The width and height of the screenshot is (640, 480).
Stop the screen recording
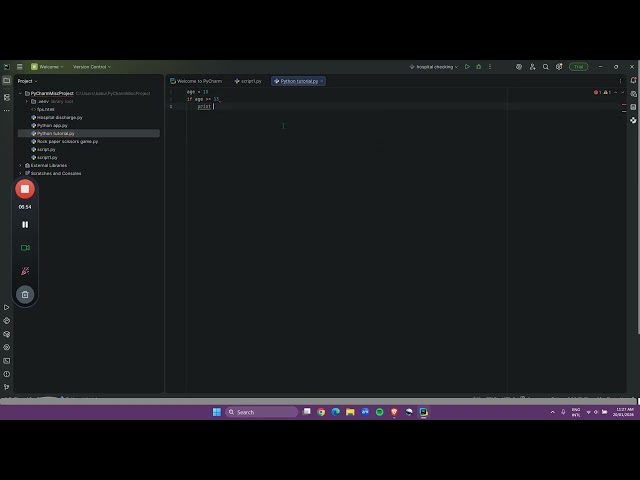(25, 189)
